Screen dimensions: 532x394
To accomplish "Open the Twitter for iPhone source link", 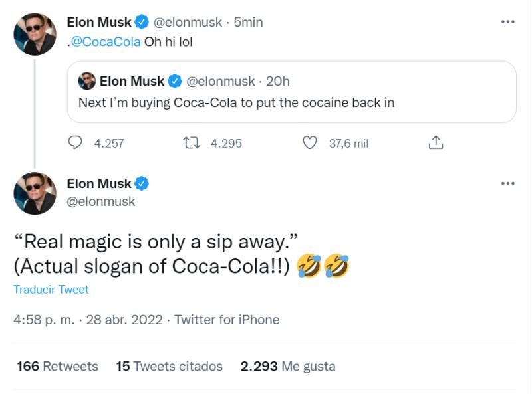I will tap(227, 320).
